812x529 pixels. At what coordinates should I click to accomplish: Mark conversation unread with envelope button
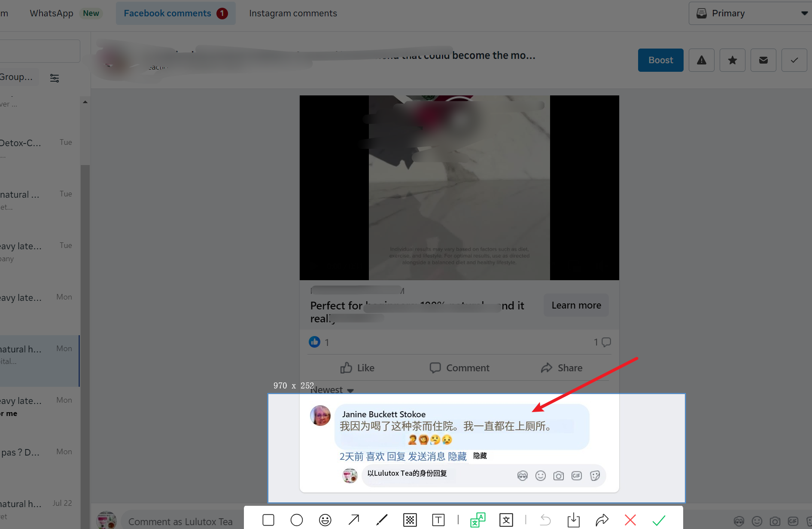pos(763,60)
